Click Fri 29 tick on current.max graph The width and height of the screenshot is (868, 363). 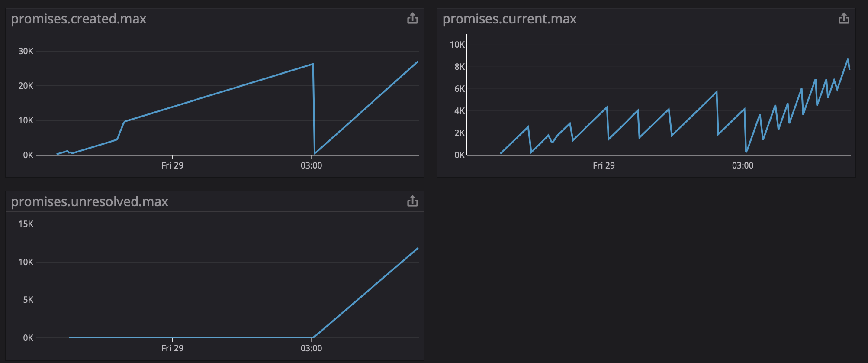604,165
